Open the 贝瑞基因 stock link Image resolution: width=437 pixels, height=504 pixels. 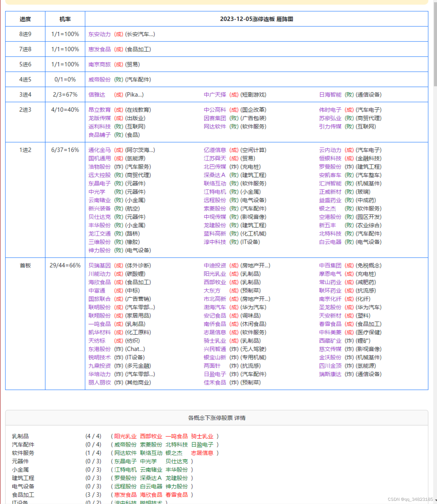[99, 265]
